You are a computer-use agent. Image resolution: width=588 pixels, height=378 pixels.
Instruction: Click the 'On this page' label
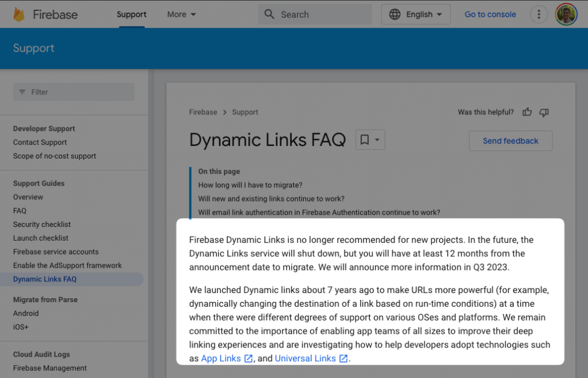click(219, 171)
